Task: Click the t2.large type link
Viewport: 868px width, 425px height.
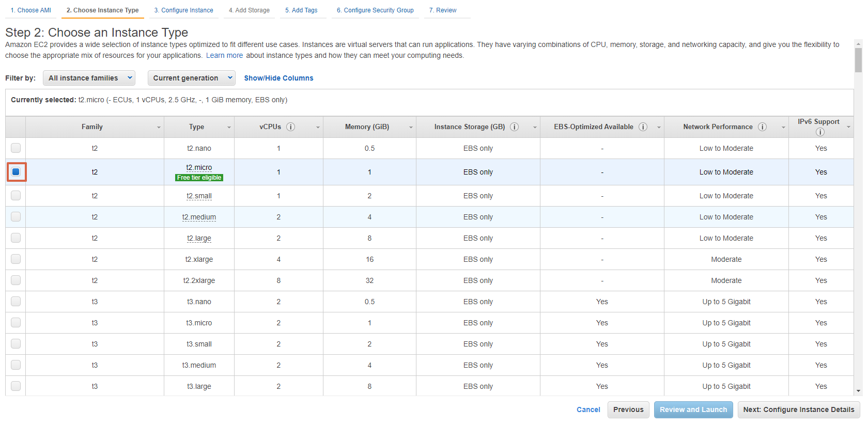Action: 199,238
